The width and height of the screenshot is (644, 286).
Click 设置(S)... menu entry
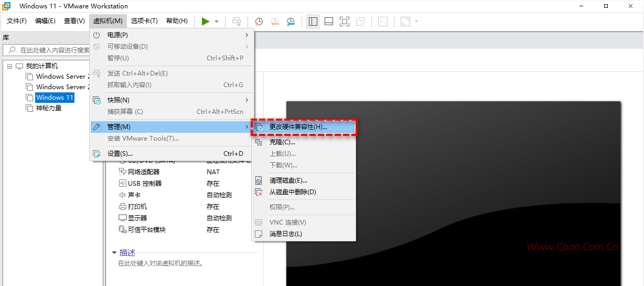[x=172, y=154]
